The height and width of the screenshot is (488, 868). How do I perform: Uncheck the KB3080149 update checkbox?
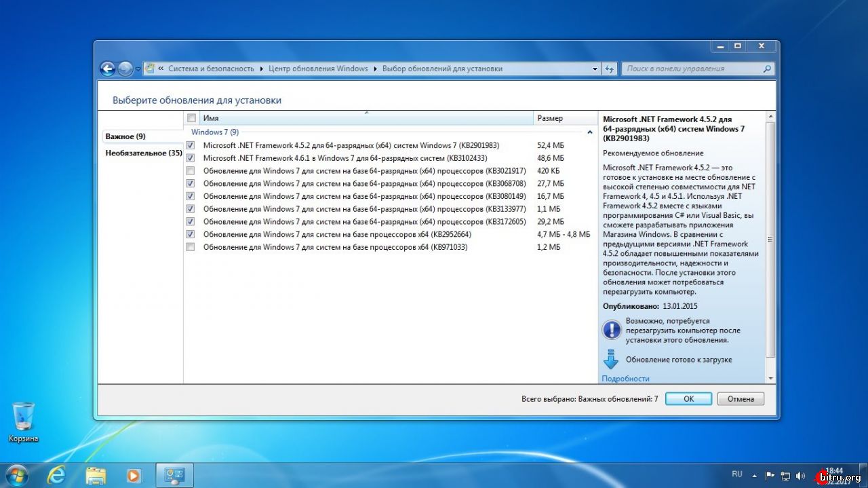(191, 196)
